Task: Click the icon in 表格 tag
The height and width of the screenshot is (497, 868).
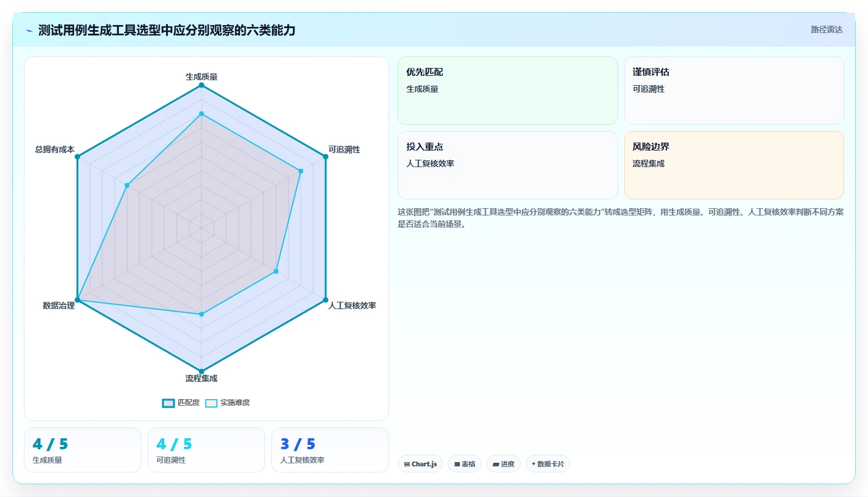Action: point(457,464)
